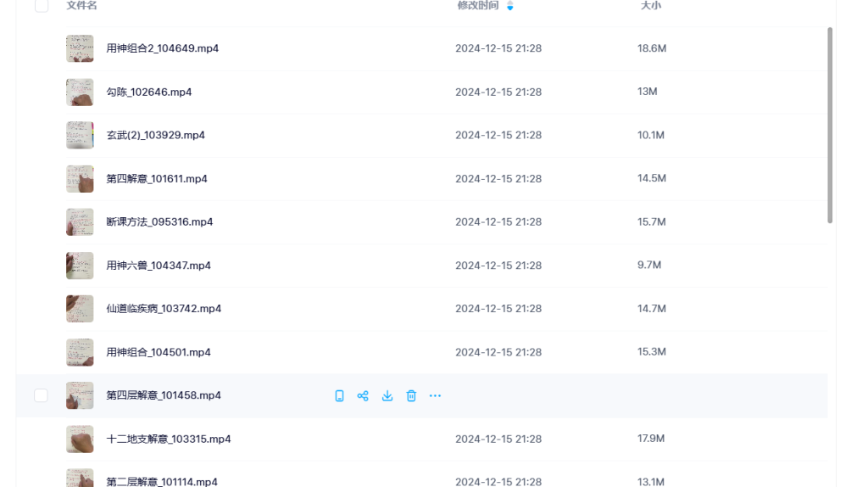The width and height of the screenshot is (868, 487).
Task: Click thumbnail of 玄武(2)_103929.mp4
Action: tap(80, 135)
